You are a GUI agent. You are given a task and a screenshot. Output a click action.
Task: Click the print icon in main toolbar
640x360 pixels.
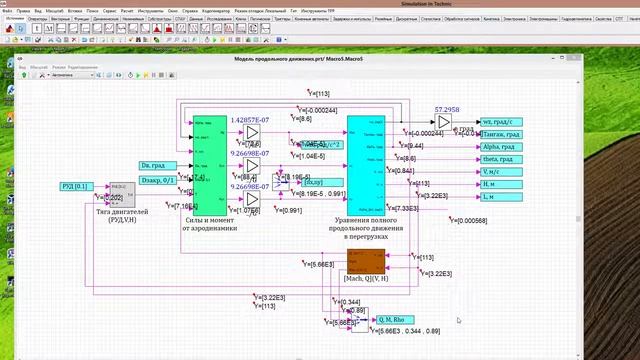pyautogui.click(x=38, y=40)
